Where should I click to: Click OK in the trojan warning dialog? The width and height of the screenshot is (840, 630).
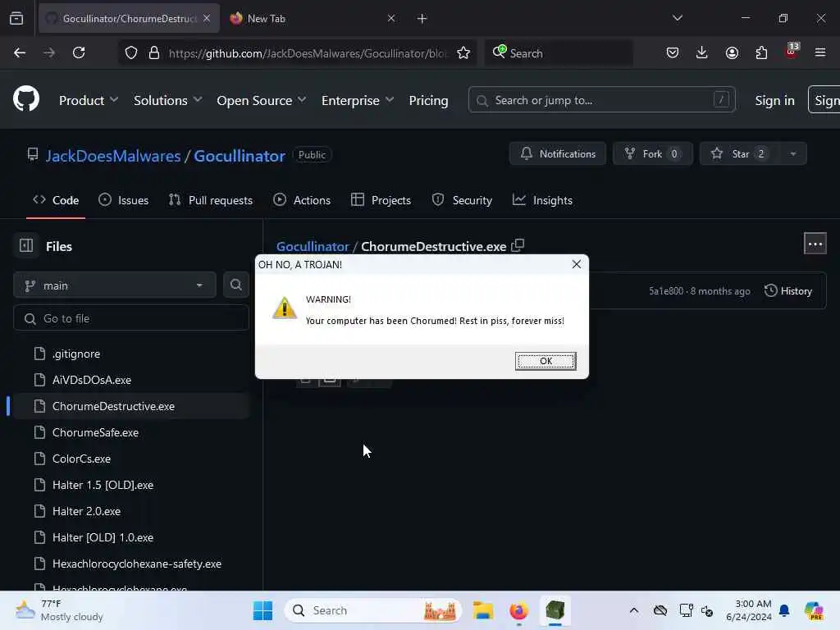546,361
